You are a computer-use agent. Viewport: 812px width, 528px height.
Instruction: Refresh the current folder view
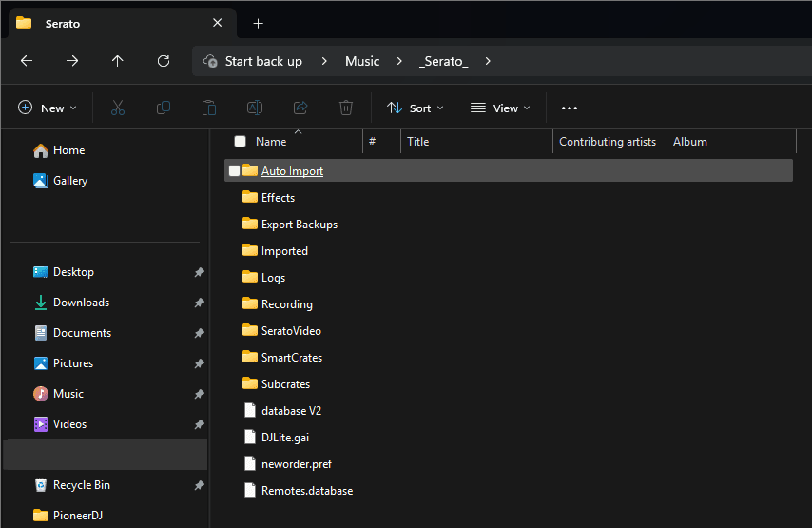pos(164,61)
